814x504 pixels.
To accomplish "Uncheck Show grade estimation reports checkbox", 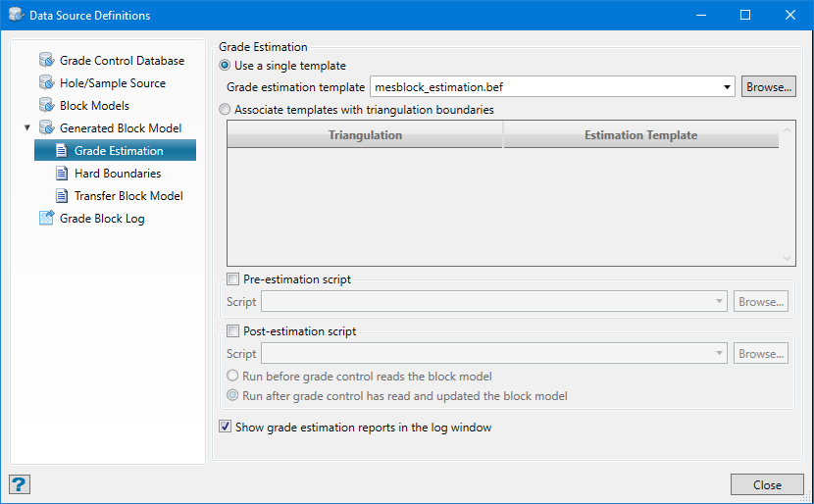I will 226,428.
